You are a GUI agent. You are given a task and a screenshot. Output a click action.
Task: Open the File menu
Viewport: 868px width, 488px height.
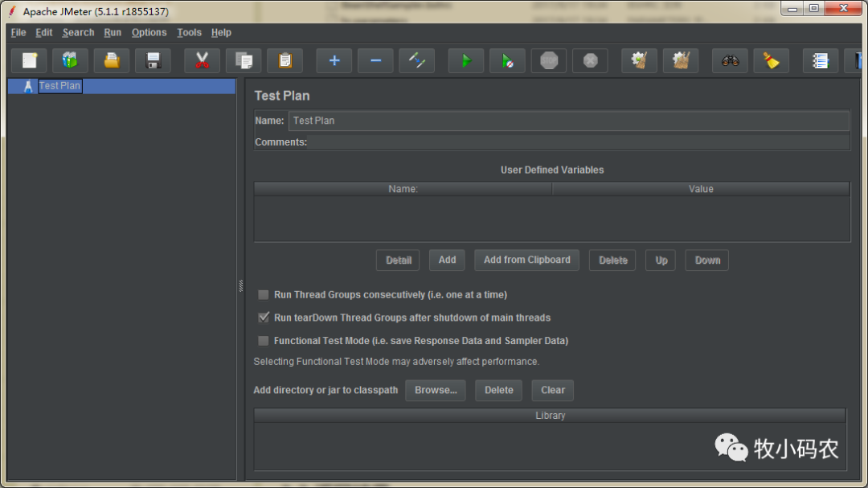click(x=18, y=32)
